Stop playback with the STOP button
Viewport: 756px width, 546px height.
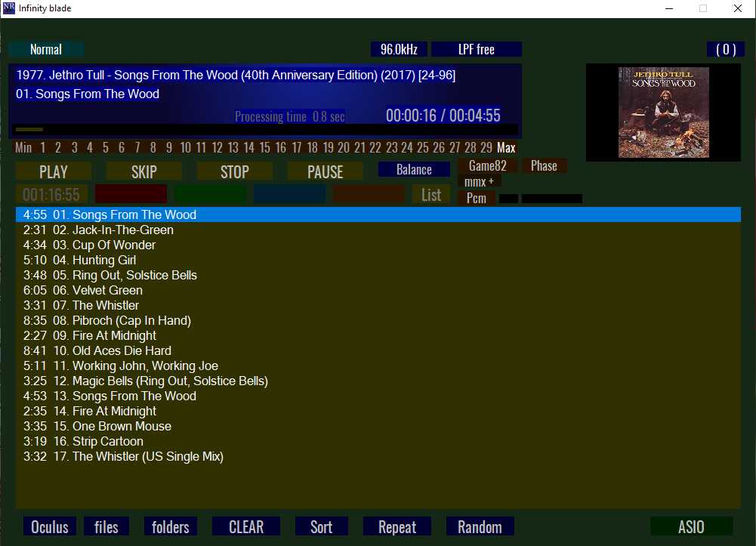[234, 171]
